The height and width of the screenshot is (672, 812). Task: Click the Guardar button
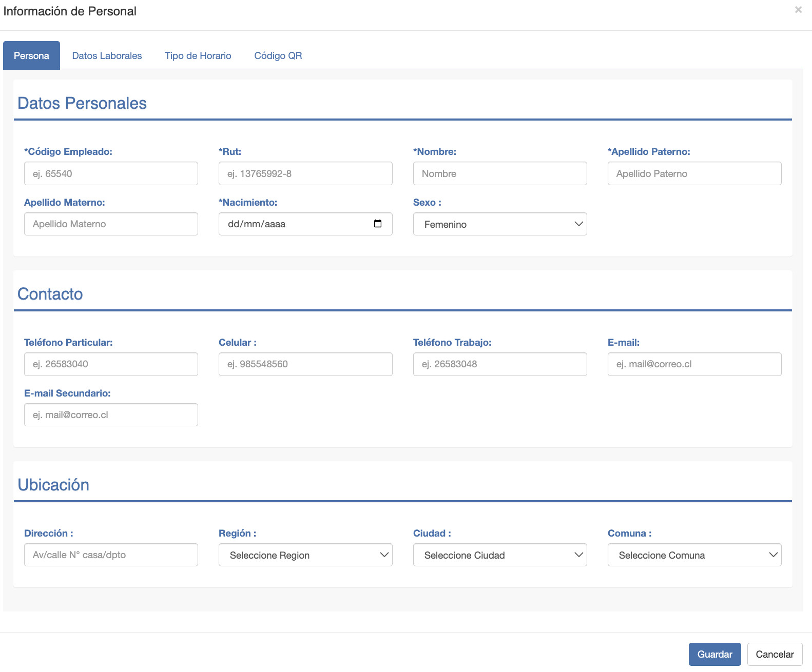[714, 654]
